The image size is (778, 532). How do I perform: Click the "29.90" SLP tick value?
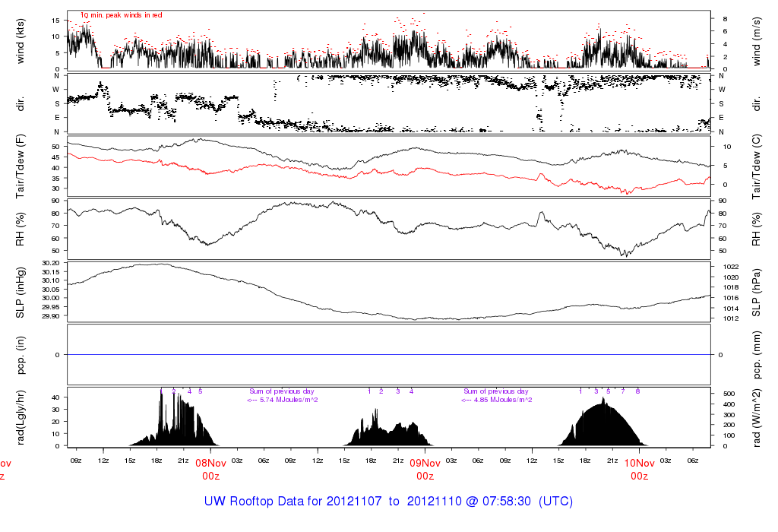(51, 316)
